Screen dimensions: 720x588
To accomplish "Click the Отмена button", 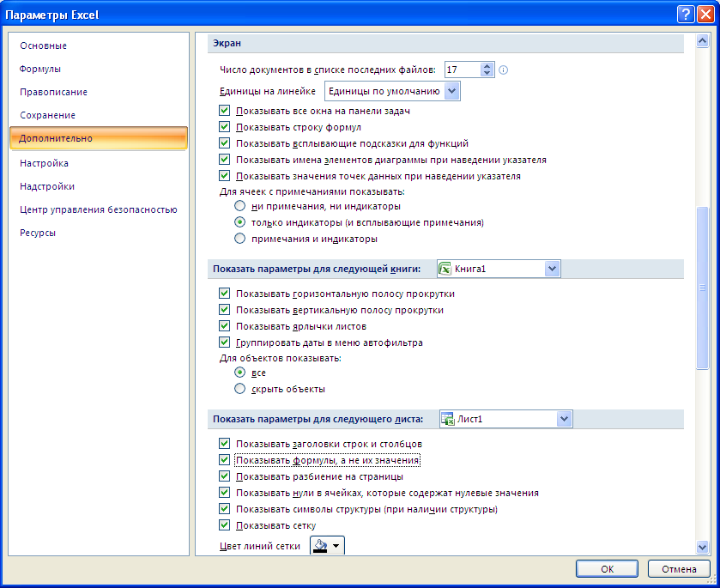I will [679, 569].
